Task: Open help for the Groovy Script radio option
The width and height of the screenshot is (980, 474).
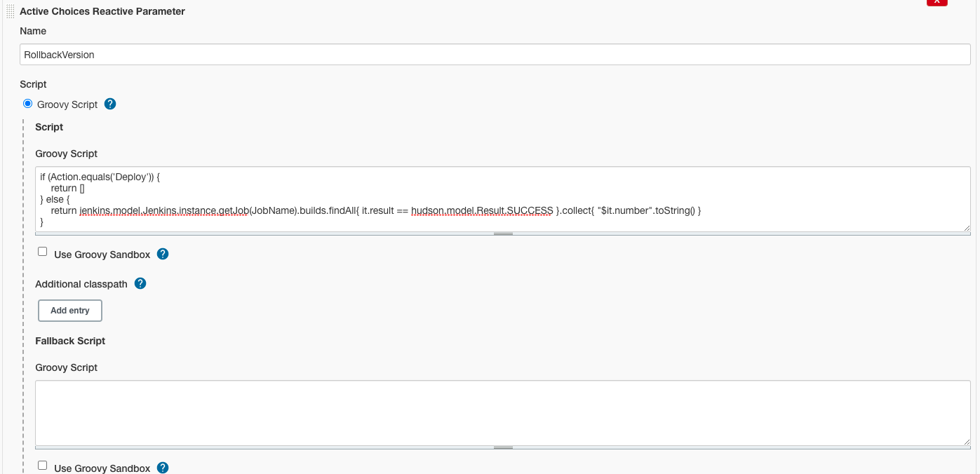Action: (x=110, y=104)
